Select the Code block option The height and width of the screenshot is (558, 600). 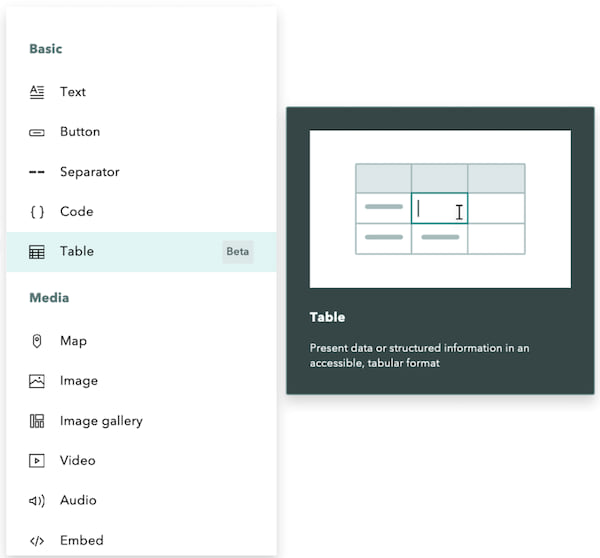pyautogui.click(x=141, y=212)
